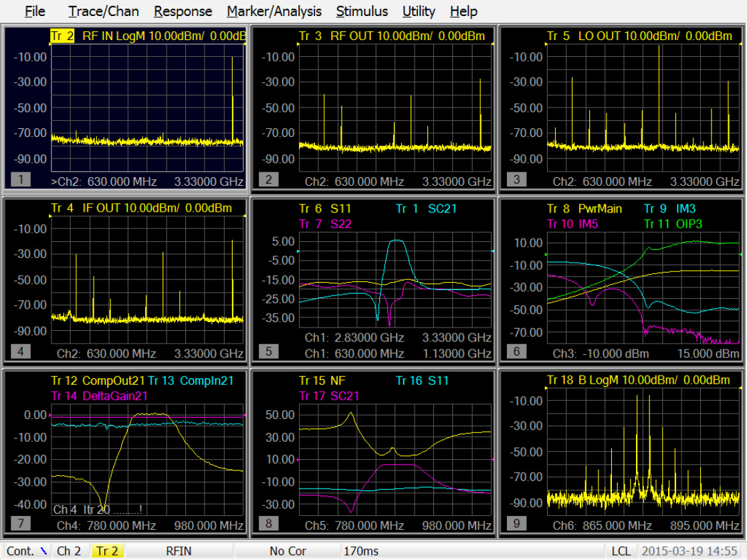Select the Tr 14 DeltaGain21 trace label
The width and height of the screenshot is (747, 560).
tap(99, 396)
